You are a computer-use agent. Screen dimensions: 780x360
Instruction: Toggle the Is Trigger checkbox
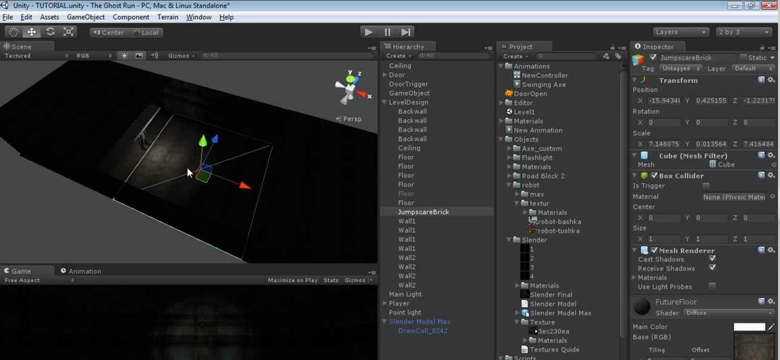[x=705, y=186]
